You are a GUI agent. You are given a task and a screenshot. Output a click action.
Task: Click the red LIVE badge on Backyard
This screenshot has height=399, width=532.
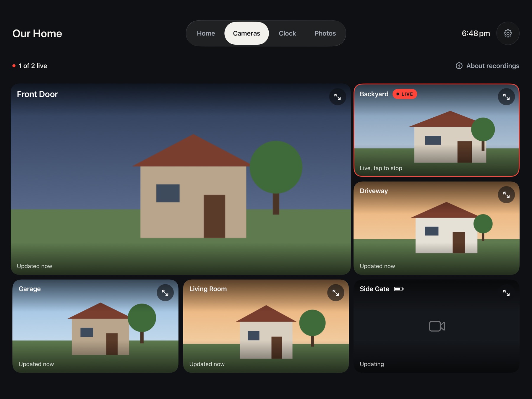tap(405, 94)
